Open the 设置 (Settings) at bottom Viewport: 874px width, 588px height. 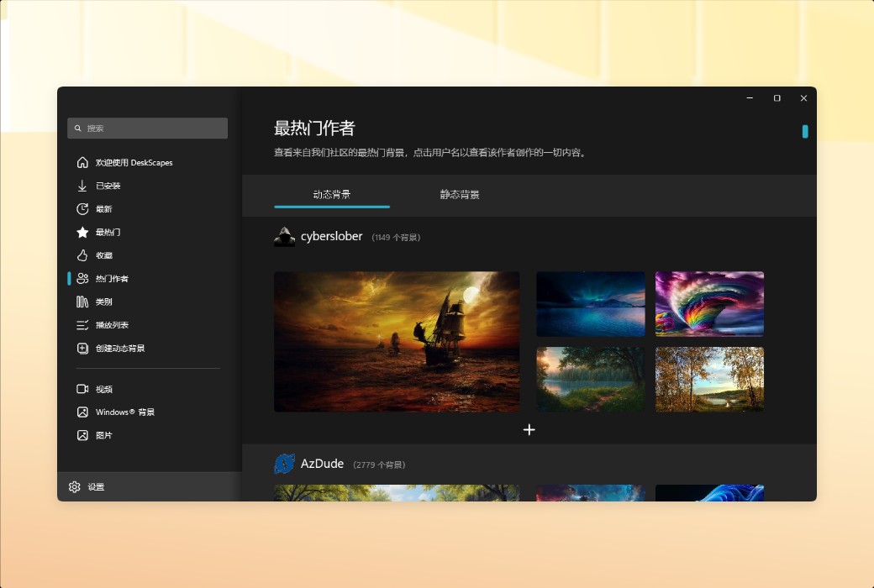click(87, 486)
